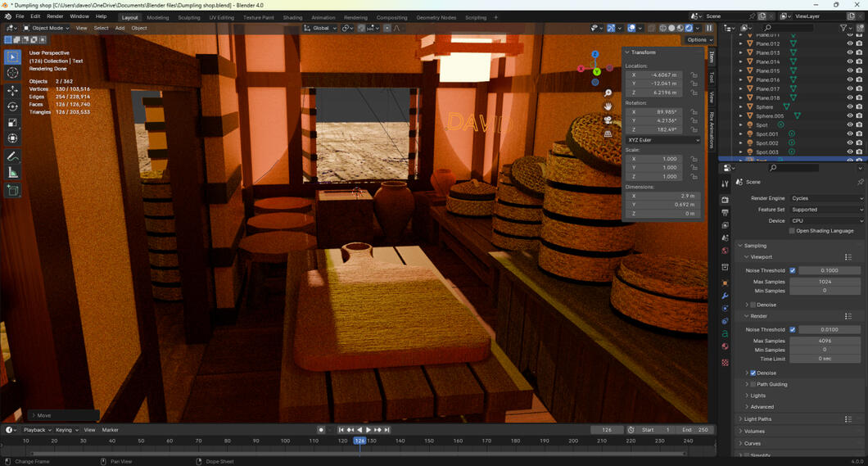Switch to orthographic grid view icon
The height and width of the screenshot is (466, 868).
pos(608,133)
